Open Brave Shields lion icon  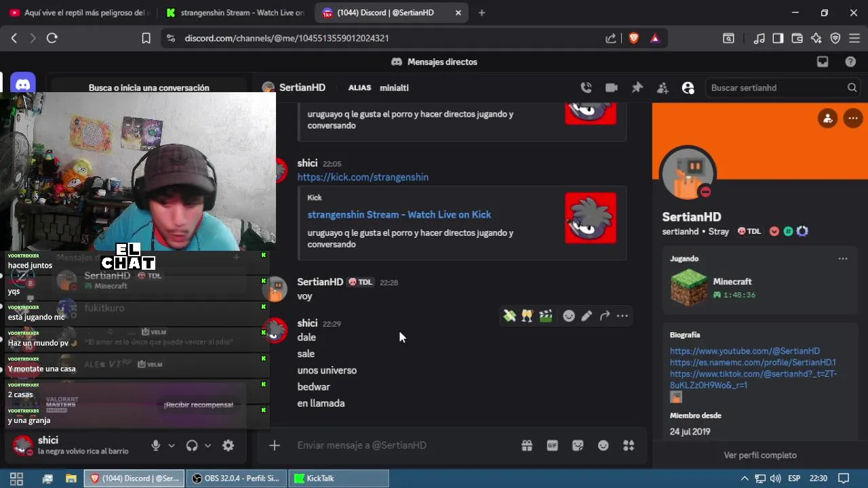633,38
